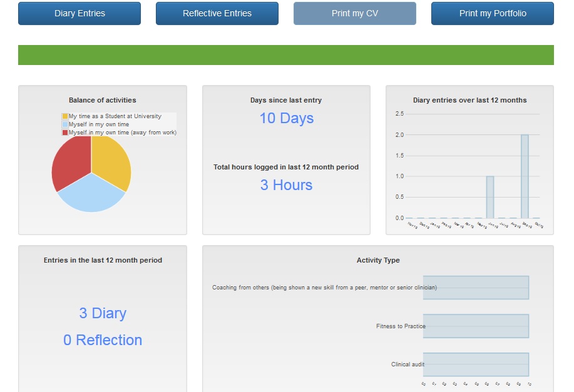This screenshot has width=574, height=392.
Task: Click the bar with value 1.0 in the Diary entries chart
Action: point(489,197)
